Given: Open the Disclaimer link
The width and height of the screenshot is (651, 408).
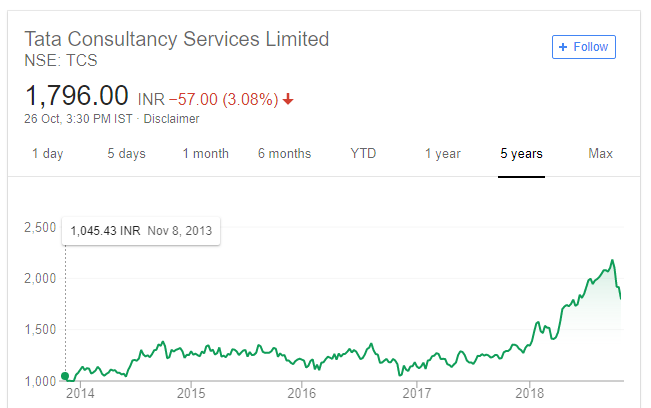Looking at the screenshot, I should pyautogui.click(x=171, y=119).
